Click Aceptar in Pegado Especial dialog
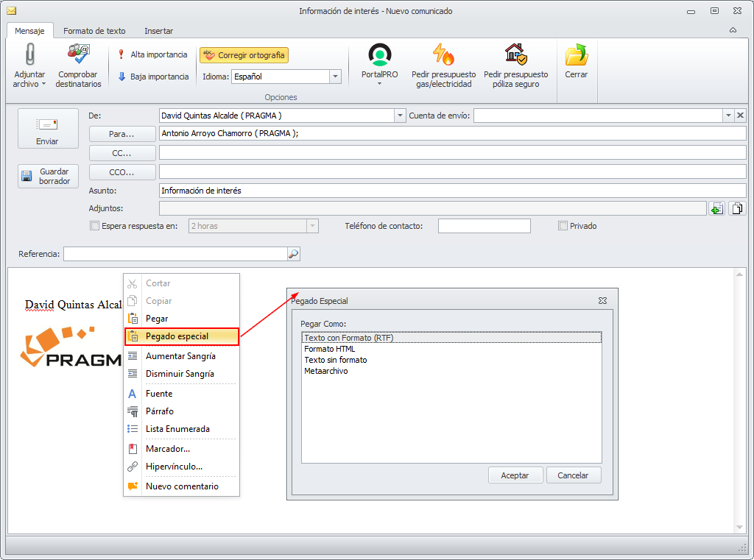Viewport: 754px width, 560px height. 515,475
